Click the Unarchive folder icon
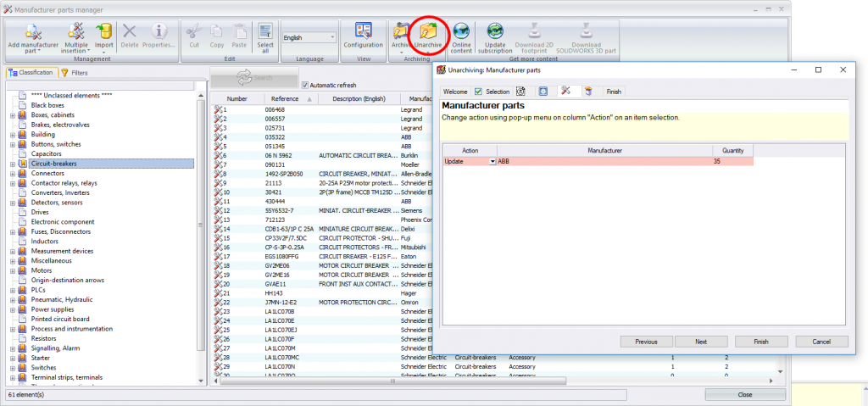Image resolution: width=868 pixels, height=406 pixels. point(428,32)
